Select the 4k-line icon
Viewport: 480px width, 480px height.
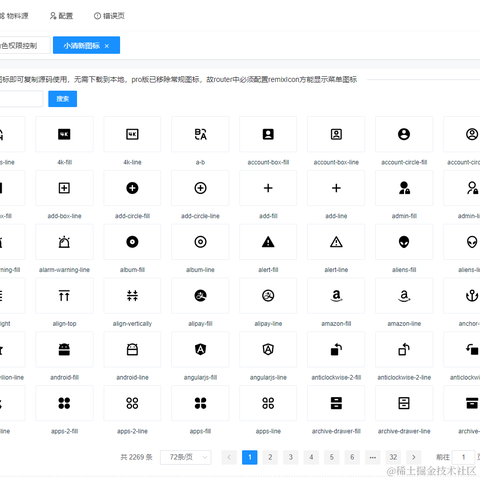(132, 134)
